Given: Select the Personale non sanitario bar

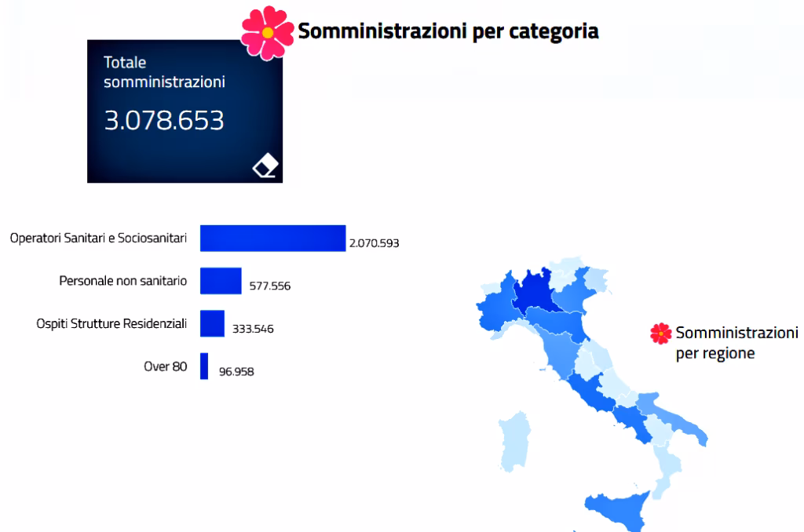Looking at the screenshot, I should [221, 281].
